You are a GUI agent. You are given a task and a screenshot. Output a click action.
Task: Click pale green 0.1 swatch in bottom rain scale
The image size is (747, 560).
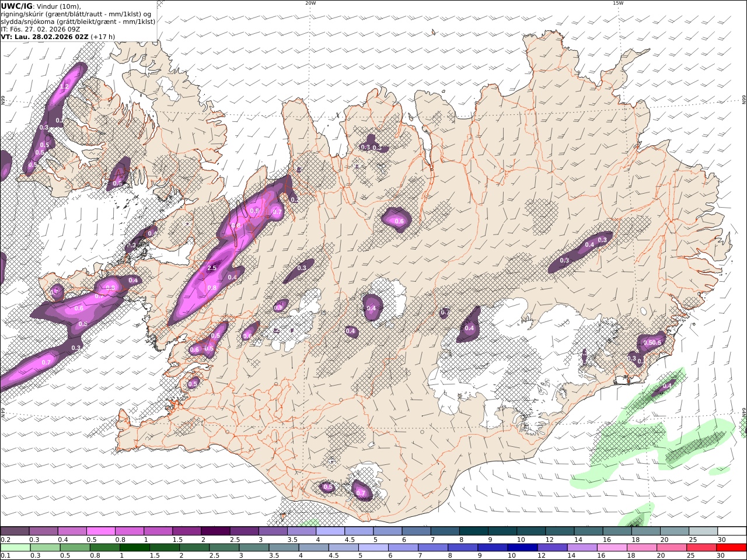tap(16, 548)
